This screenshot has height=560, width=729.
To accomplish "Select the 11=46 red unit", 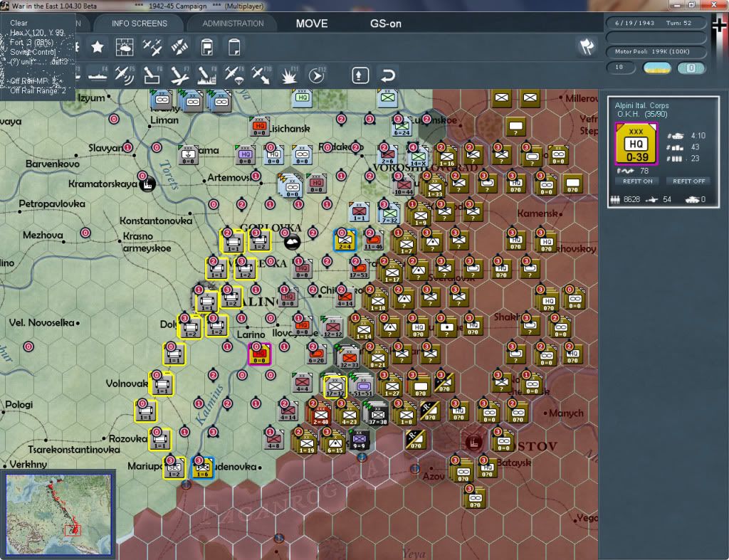I will coord(373,241).
